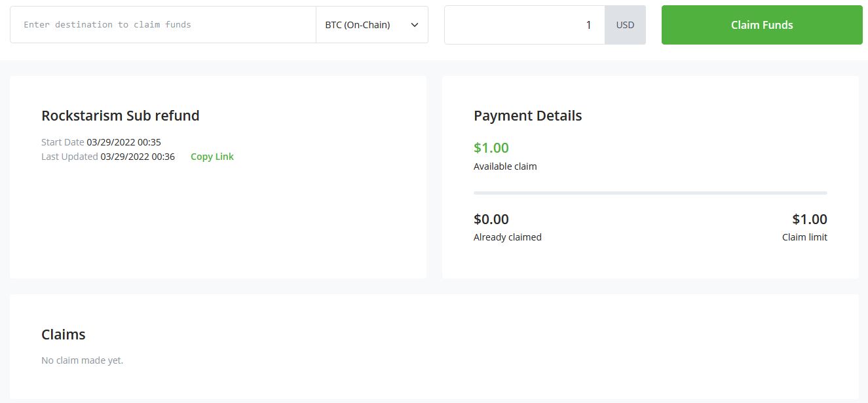Click the Payment Details heading
868x403 pixels.
pos(527,115)
